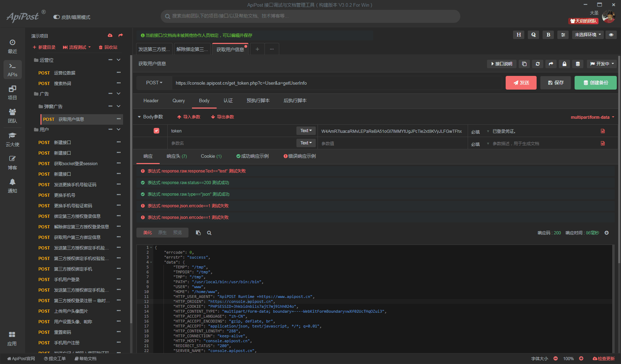The image size is (621, 364).
Task: Toggle the eye preview icon in top toolbar
Action: [611, 35]
